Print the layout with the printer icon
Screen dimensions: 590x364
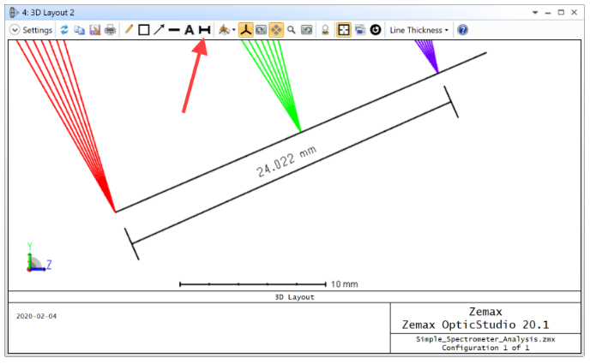110,30
